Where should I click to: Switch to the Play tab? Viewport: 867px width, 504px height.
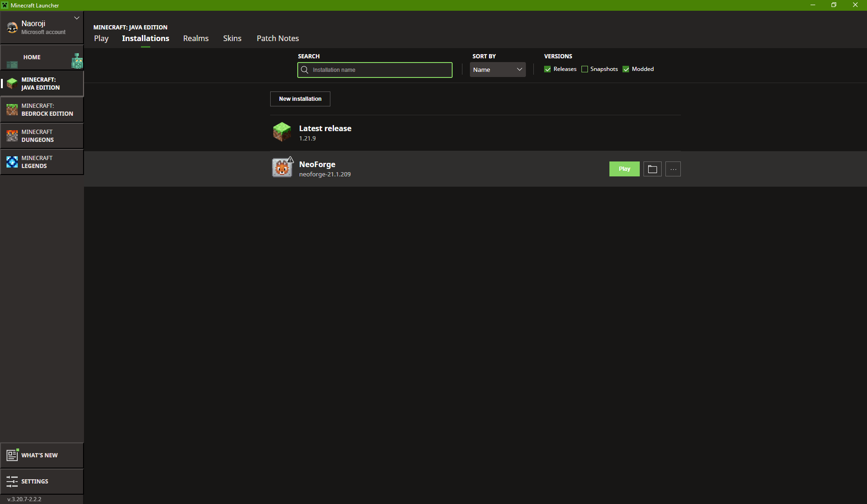point(101,38)
